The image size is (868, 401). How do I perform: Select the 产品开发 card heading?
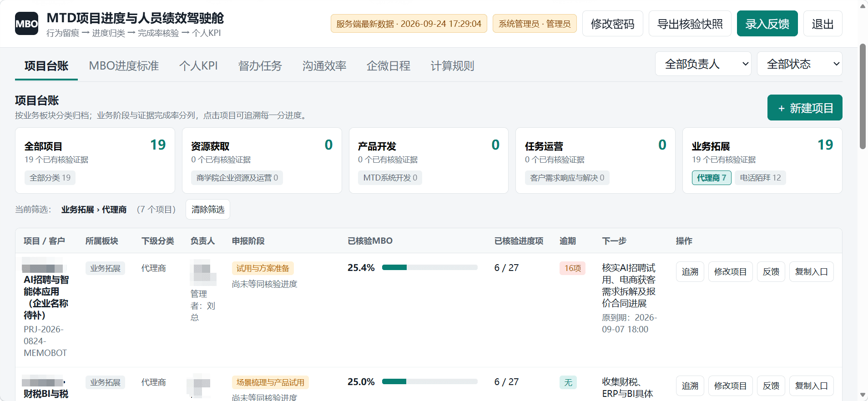(377, 146)
